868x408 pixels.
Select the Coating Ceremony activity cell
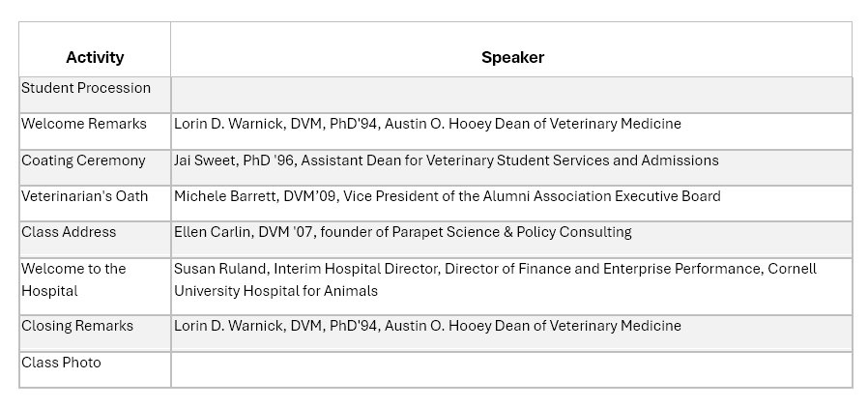point(95,167)
